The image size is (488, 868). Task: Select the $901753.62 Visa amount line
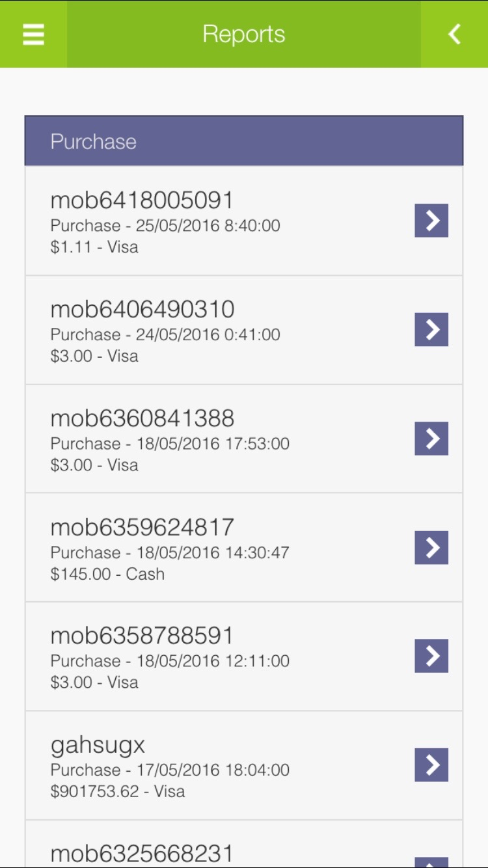(x=118, y=791)
